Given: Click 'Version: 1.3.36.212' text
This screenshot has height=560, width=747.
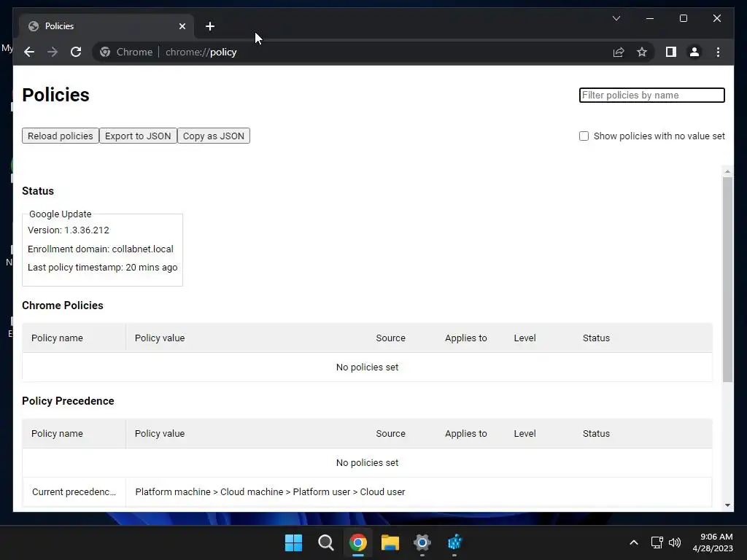Looking at the screenshot, I should (69, 230).
